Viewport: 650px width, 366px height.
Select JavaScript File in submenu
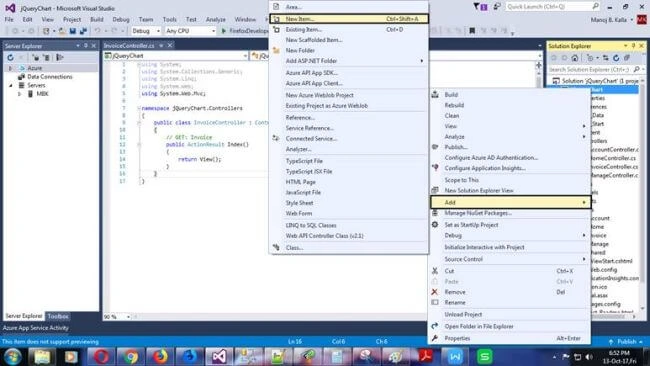(x=349, y=192)
